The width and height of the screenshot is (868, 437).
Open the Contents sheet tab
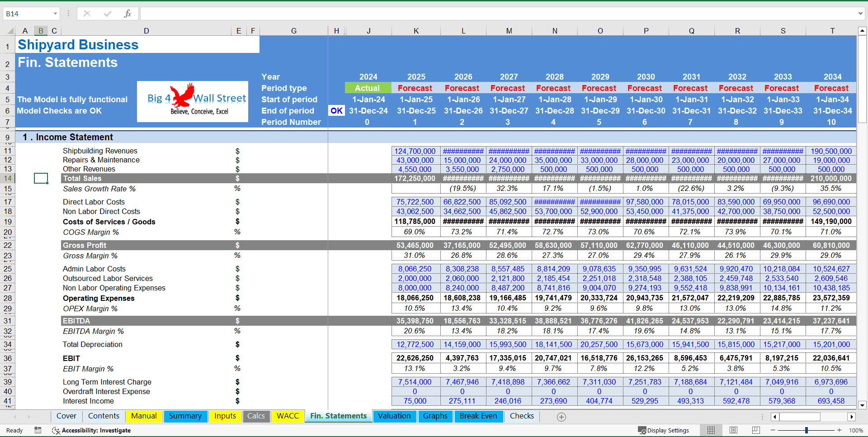click(104, 416)
